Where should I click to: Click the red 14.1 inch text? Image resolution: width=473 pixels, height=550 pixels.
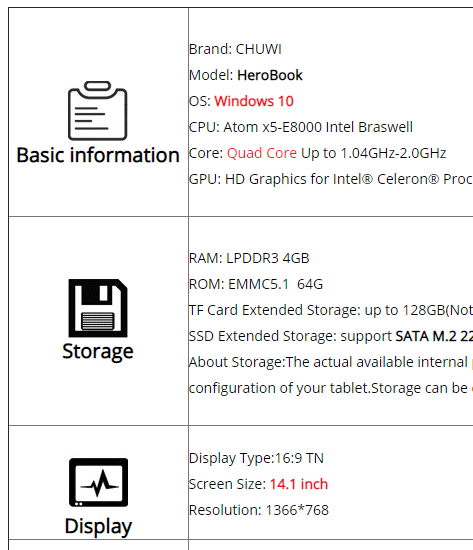coord(299,484)
